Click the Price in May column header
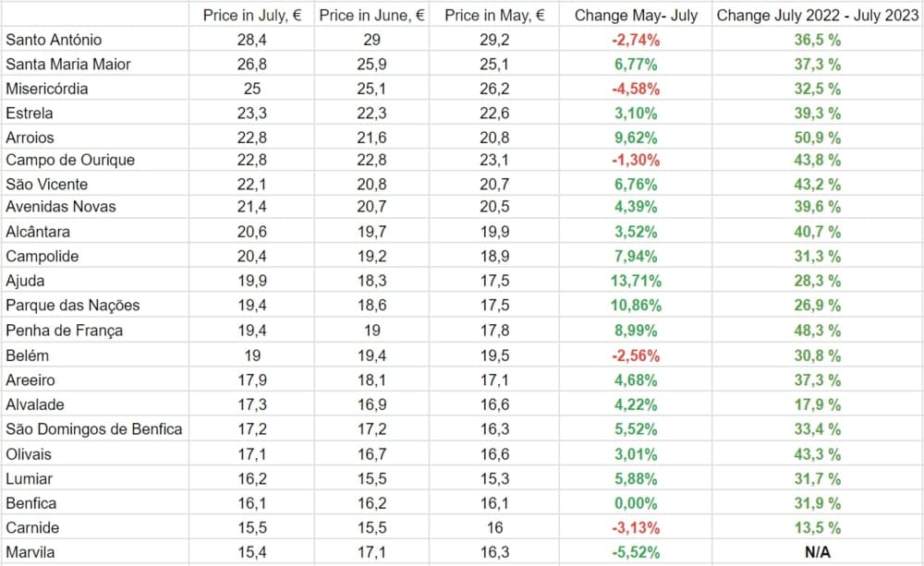Image resolution: width=924 pixels, height=566 pixels. pos(494,15)
